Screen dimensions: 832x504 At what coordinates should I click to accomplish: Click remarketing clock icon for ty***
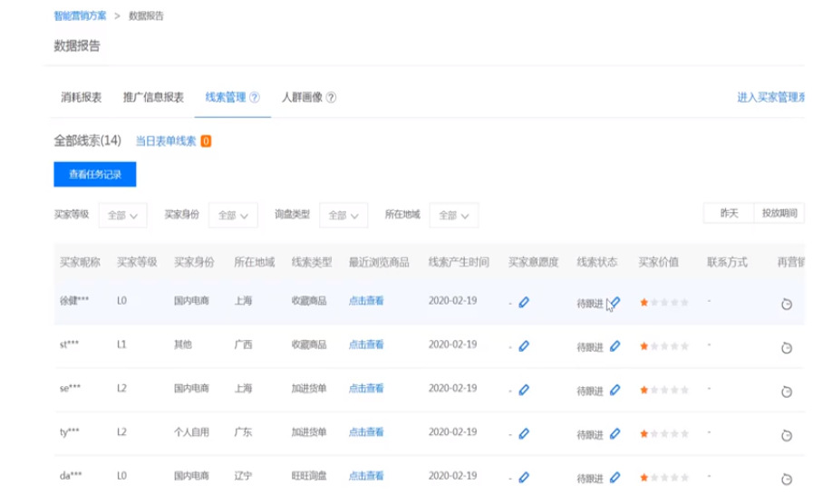787,436
